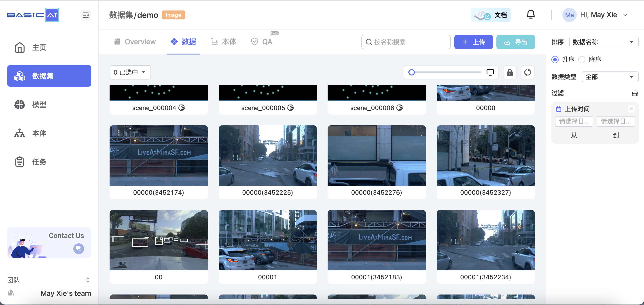644x305 pixels.
Task: Open 模型 in sidebar
Action: pyautogui.click(x=49, y=104)
